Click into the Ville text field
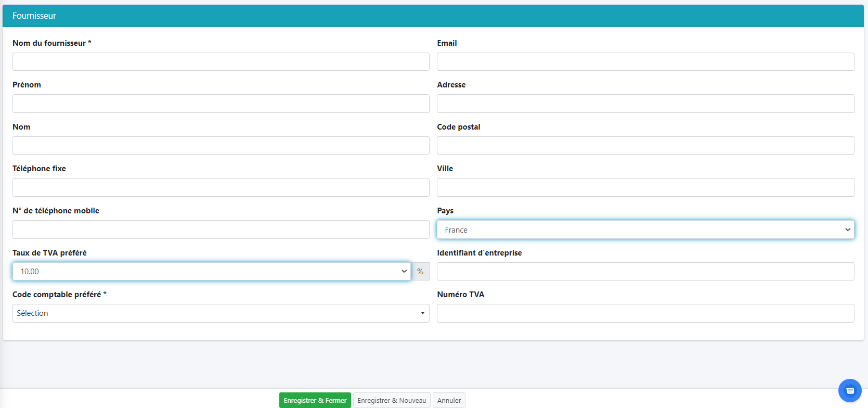Viewport: 868px width, 408px height. (x=645, y=187)
